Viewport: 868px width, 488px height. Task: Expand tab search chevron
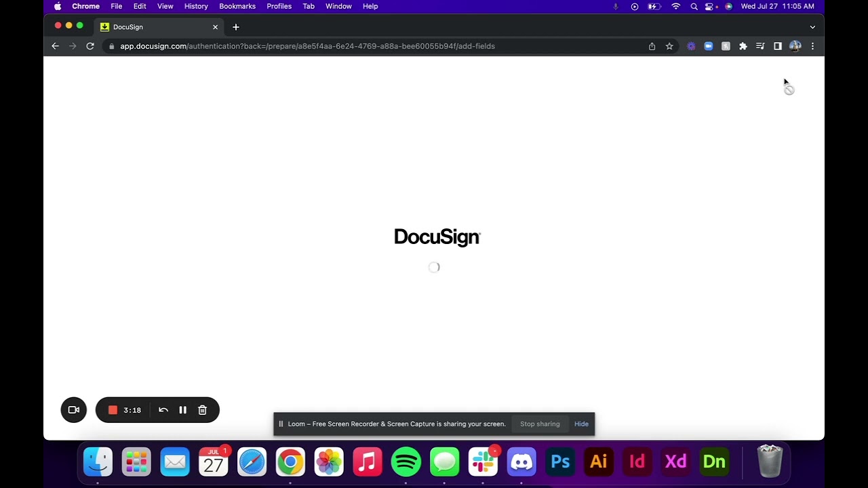click(812, 27)
